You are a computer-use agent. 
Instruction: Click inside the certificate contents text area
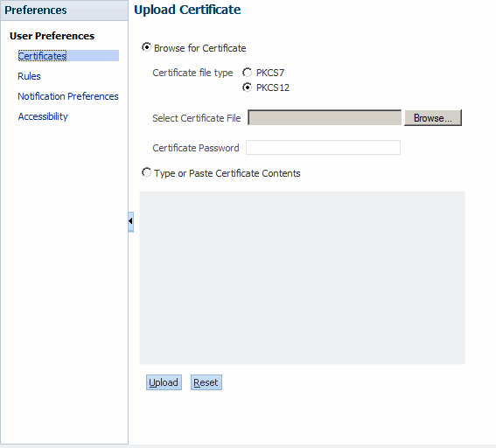[x=302, y=277]
